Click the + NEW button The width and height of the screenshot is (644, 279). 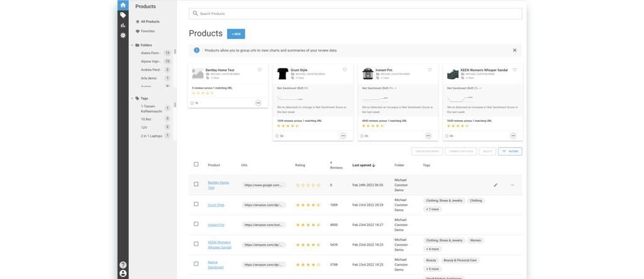[x=236, y=34]
